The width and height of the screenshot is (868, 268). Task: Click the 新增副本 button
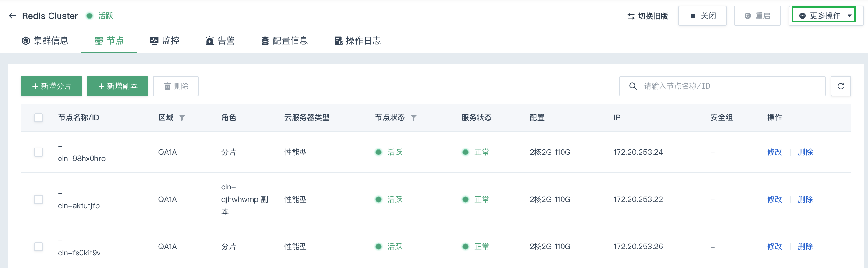[117, 86]
